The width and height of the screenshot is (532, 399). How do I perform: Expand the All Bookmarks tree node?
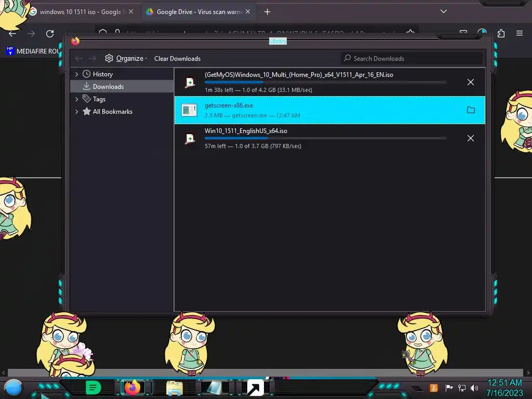click(x=77, y=112)
